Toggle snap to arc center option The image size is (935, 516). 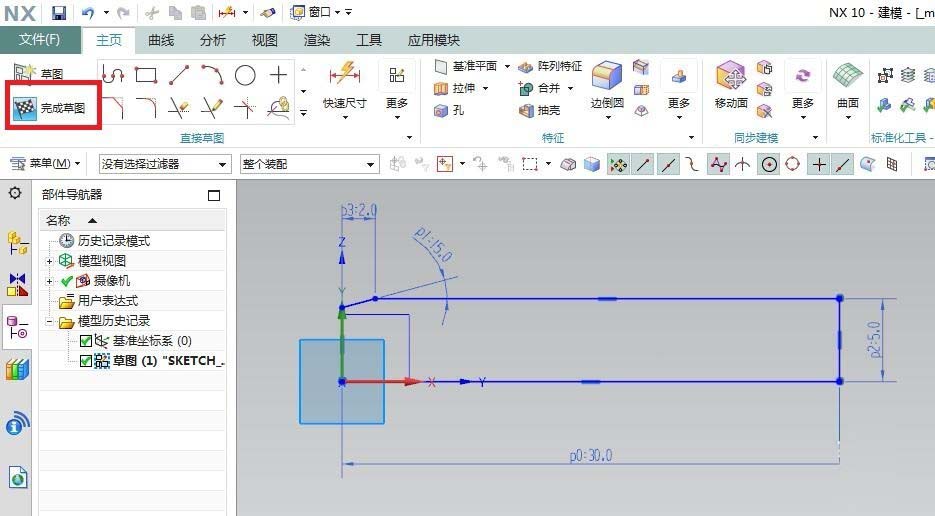point(769,164)
